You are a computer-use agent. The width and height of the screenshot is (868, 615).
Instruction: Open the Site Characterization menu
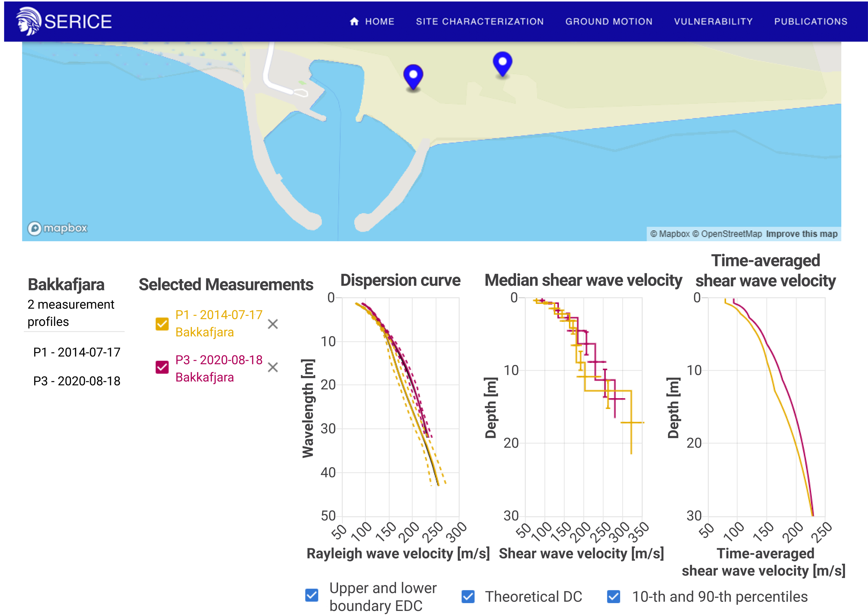(x=480, y=22)
